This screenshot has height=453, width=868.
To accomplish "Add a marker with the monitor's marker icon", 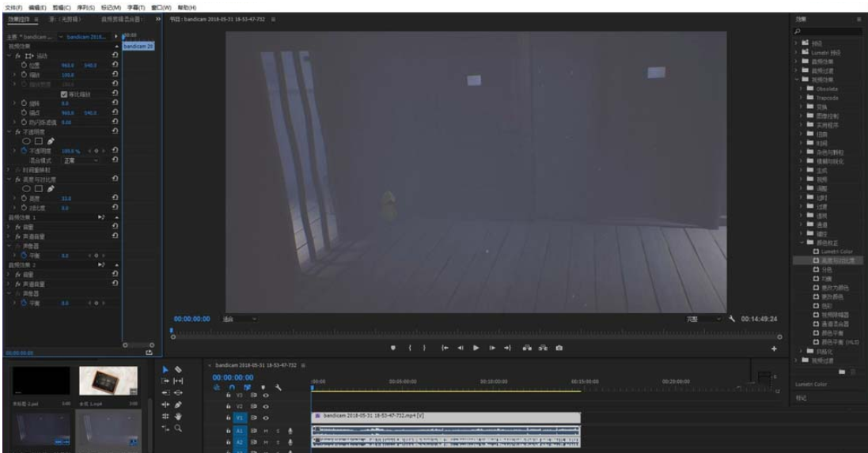I will point(393,347).
